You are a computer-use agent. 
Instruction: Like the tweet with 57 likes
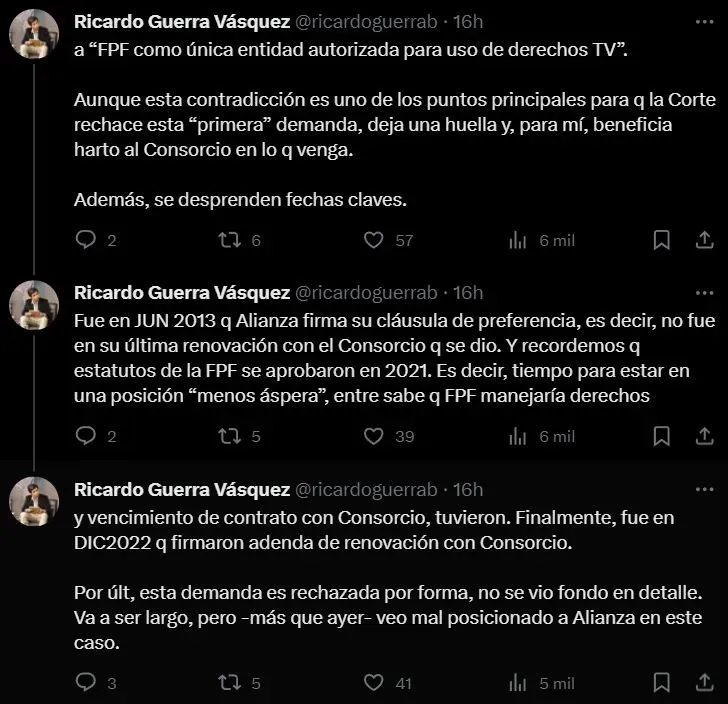coord(374,240)
